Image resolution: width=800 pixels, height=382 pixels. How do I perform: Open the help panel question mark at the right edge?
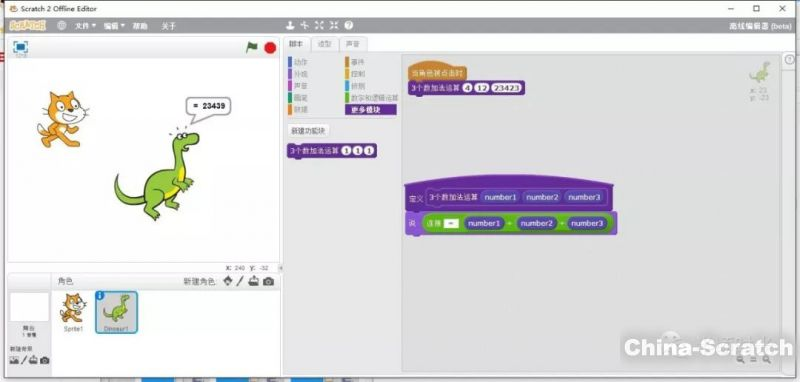(789, 59)
